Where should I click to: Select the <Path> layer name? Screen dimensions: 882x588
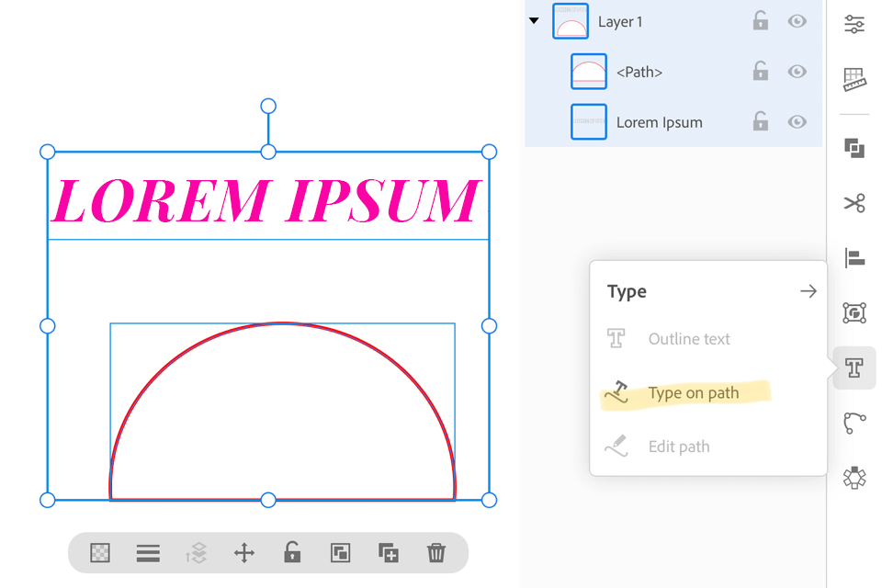(x=639, y=72)
